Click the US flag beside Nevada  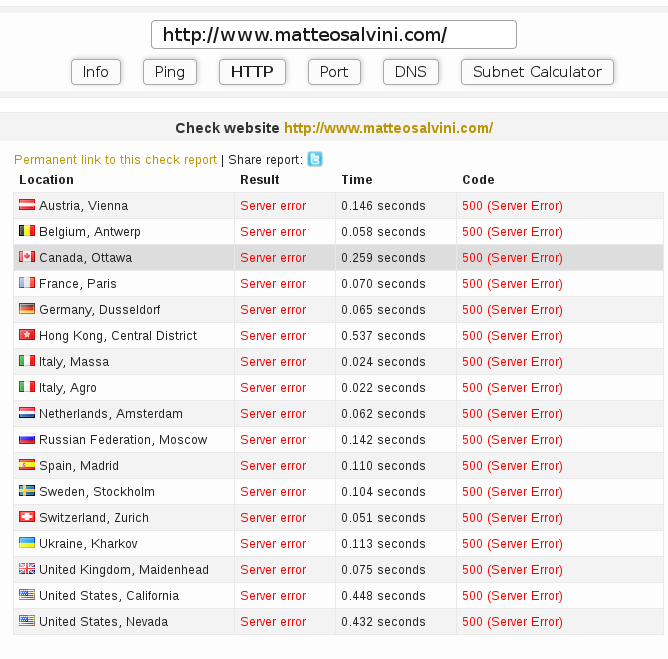pos(27,621)
